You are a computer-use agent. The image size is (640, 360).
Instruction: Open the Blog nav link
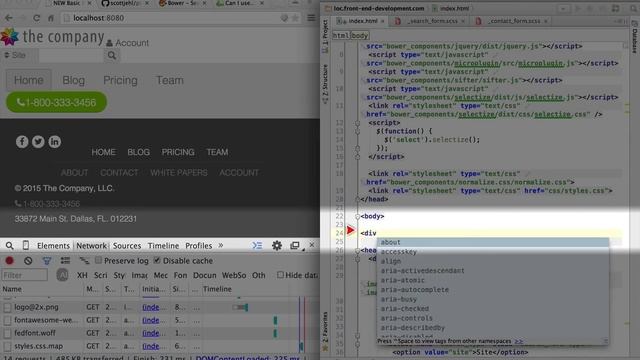click(73, 80)
